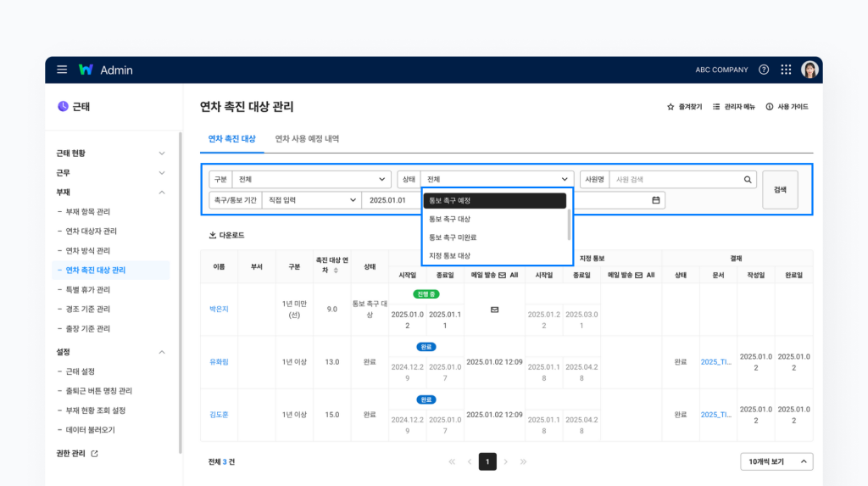Click mail icon in 박은지 row

coord(495,310)
